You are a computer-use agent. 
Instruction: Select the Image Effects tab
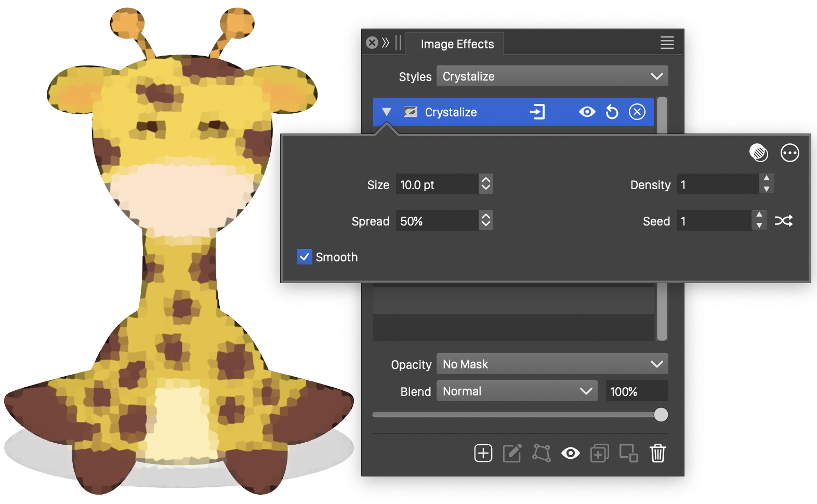point(457,44)
